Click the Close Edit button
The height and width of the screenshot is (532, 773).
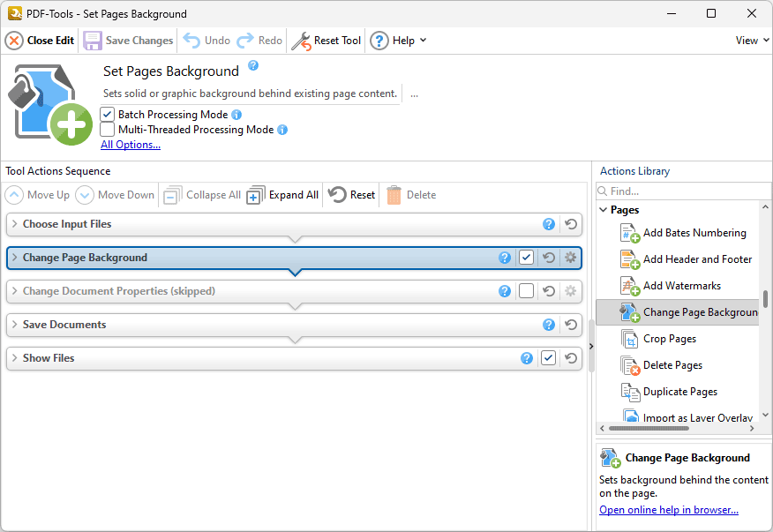tap(40, 41)
